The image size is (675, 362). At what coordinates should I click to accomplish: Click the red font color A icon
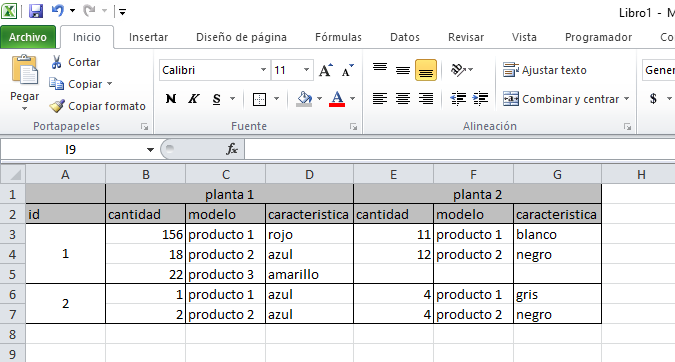[x=337, y=99]
